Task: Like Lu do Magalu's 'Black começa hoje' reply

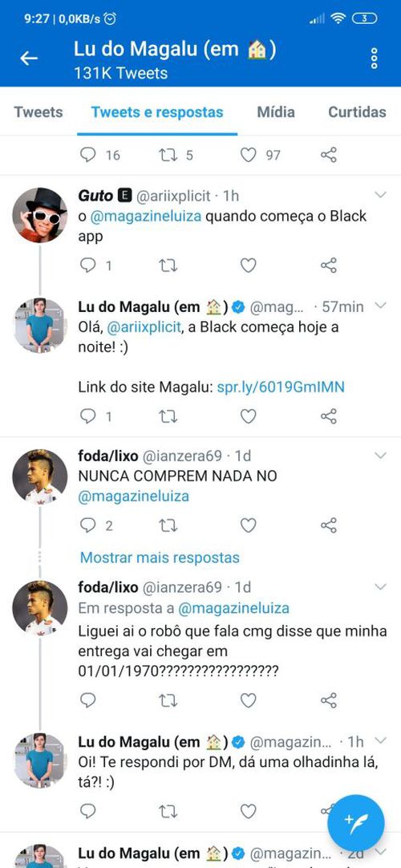Action: coord(249,416)
